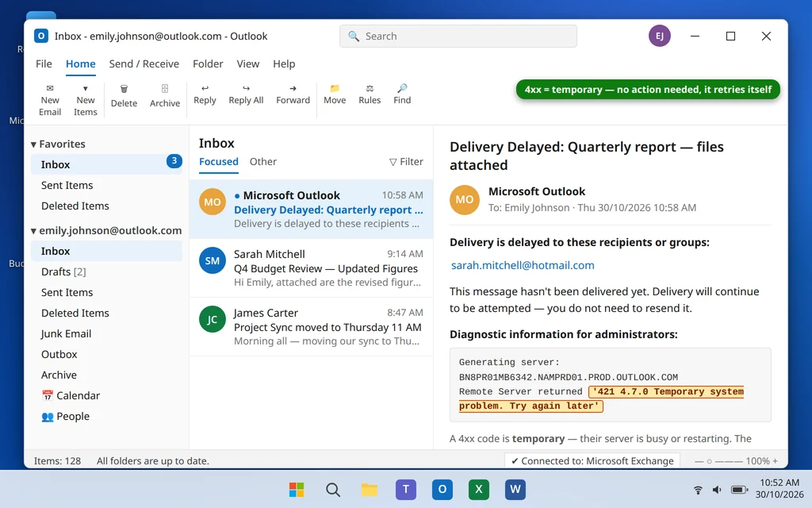This screenshot has width=812, height=508.
Task: Delete the selected message
Action: coord(124,96)
